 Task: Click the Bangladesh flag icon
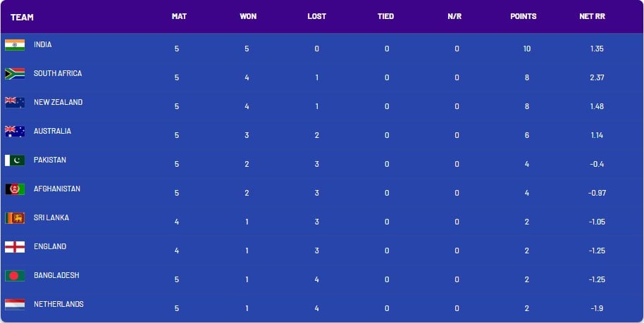click(x=15, y=275)
